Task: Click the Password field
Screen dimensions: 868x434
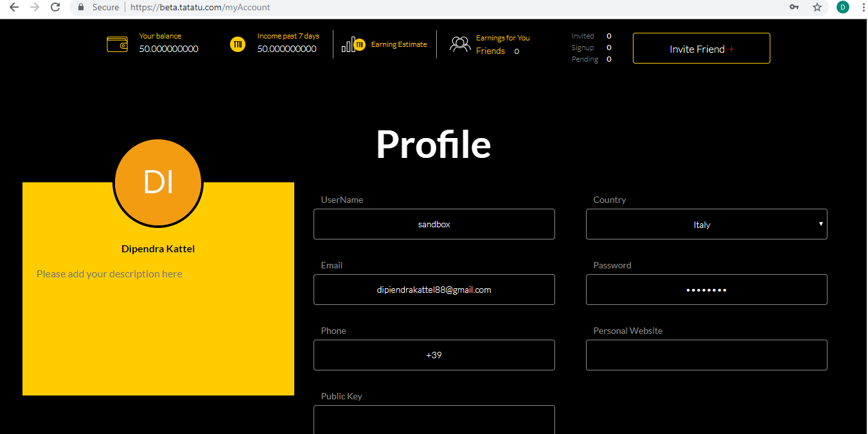Action: (706, 290)
